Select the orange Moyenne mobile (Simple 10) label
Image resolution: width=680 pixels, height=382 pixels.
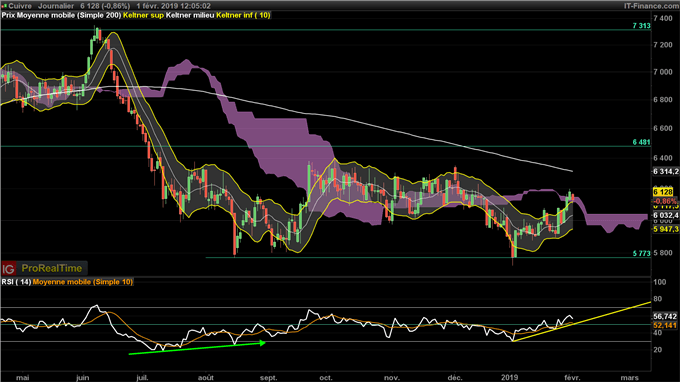point(83,282)
